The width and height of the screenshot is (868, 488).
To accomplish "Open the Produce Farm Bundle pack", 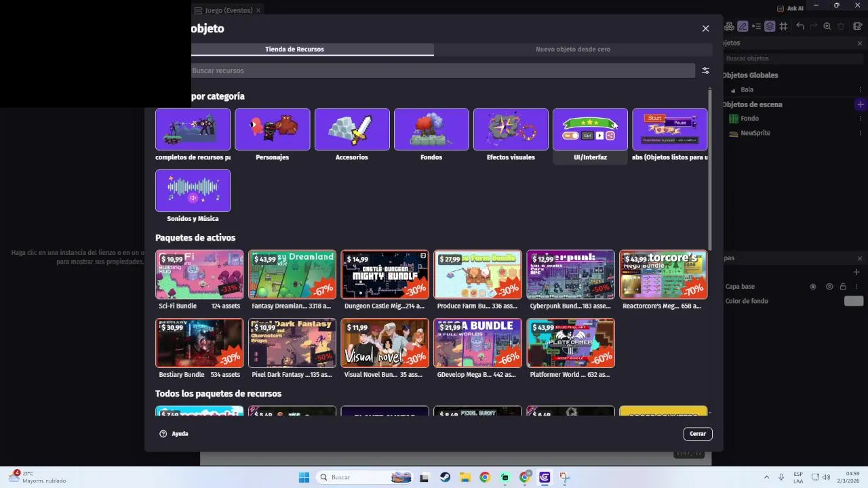I will click(x=477, y=281).
